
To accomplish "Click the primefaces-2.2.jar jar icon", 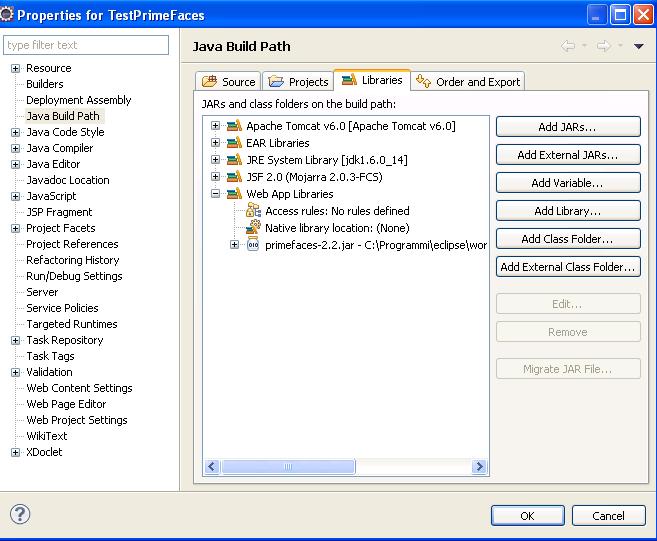I will point(253,244).
